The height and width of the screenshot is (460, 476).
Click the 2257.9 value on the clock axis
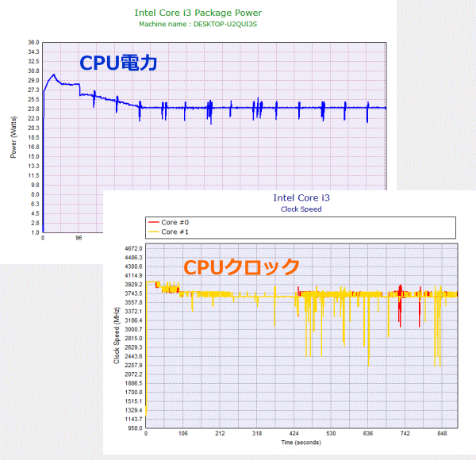(133, 366)
